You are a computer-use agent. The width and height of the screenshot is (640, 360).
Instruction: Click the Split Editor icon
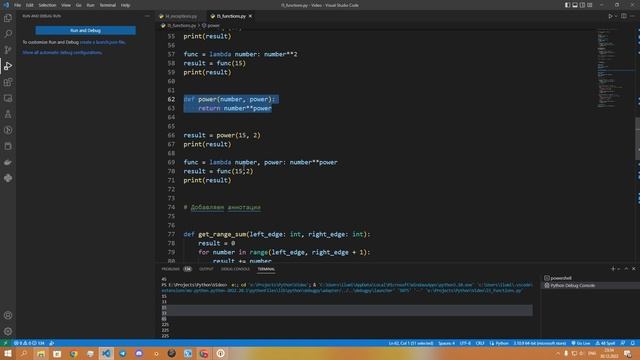[624, 16]
